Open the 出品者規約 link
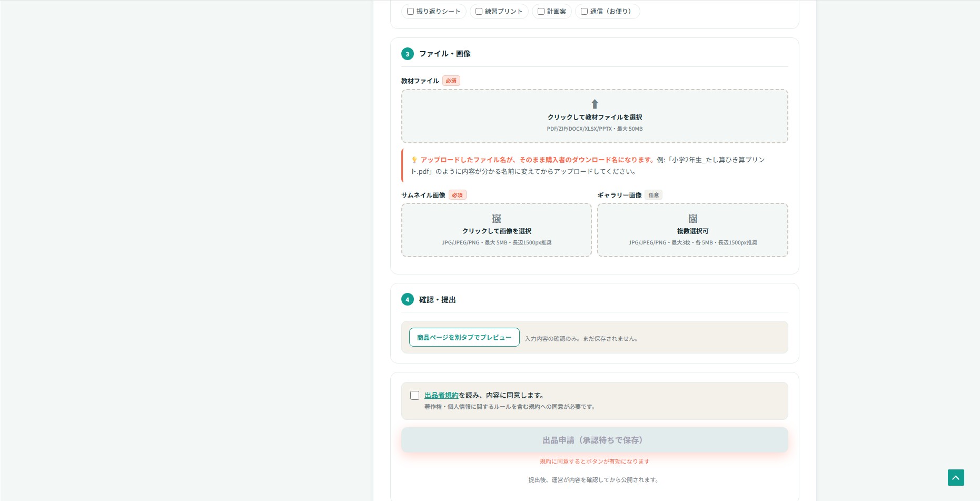Screen dimensions: 980x501 [441, 395]
